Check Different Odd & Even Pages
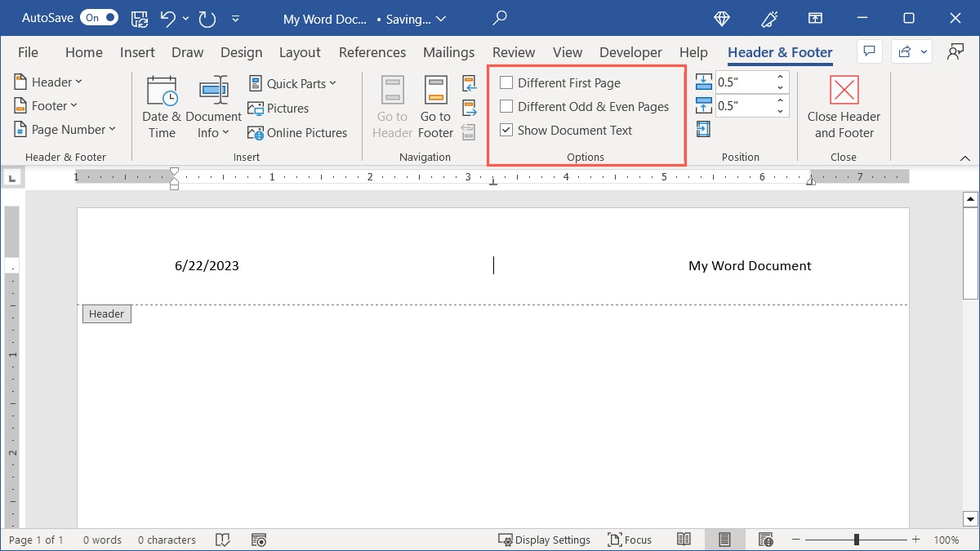 click(506, 106)
